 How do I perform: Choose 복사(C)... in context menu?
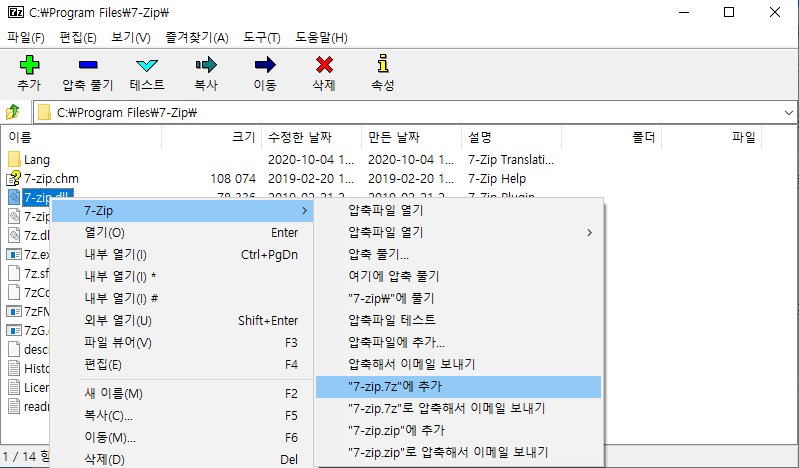pyautogui.click(x=182, y=415)
